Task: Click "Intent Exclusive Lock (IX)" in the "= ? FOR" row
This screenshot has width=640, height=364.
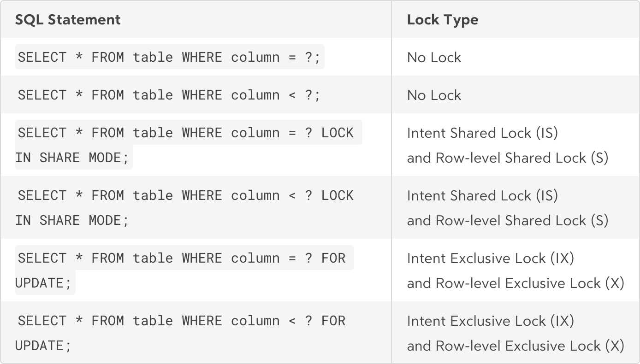Action: [491, 258]
